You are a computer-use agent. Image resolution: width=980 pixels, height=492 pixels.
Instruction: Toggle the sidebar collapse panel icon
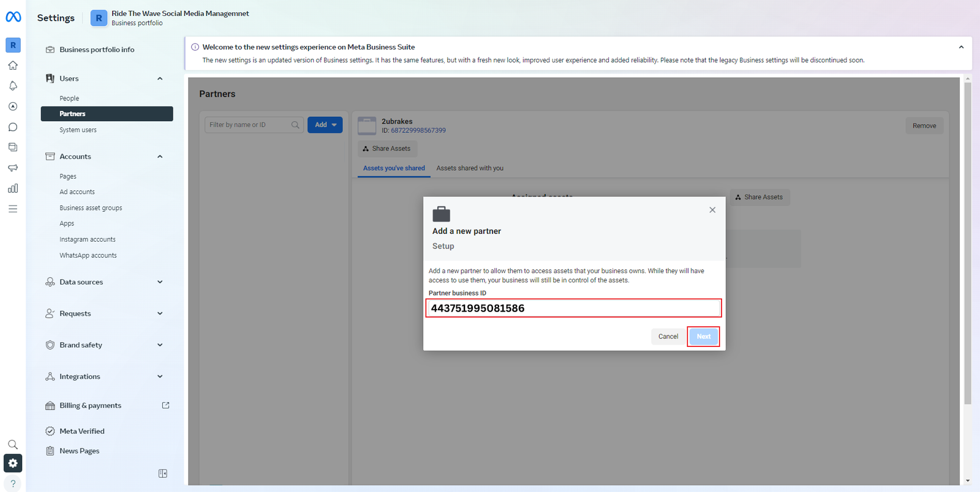[x=163, y=474]
